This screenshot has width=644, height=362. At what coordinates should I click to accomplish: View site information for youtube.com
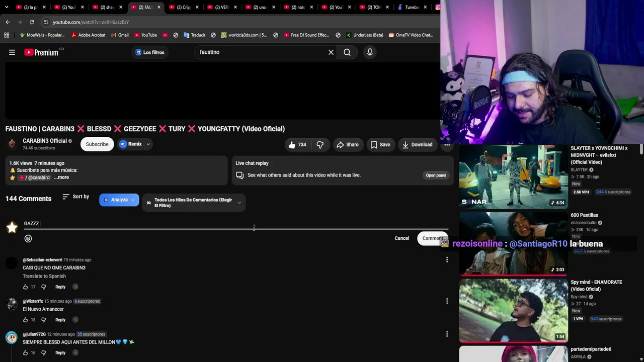(46, 22)
